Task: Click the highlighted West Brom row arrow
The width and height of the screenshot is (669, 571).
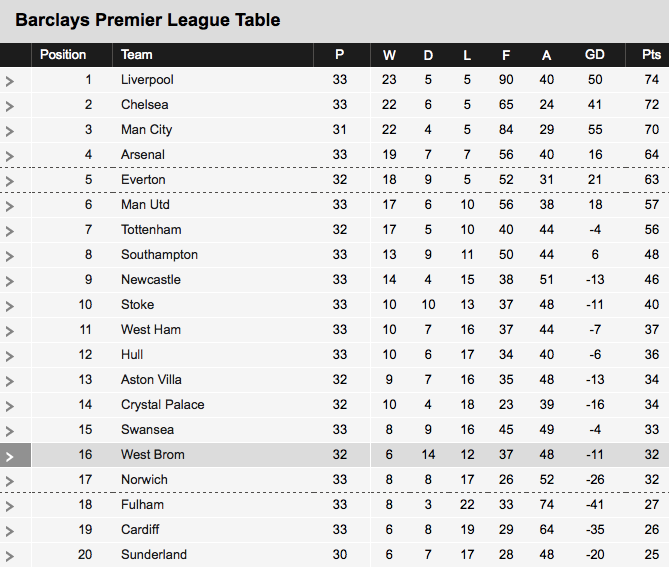Action: pos(10,457)
